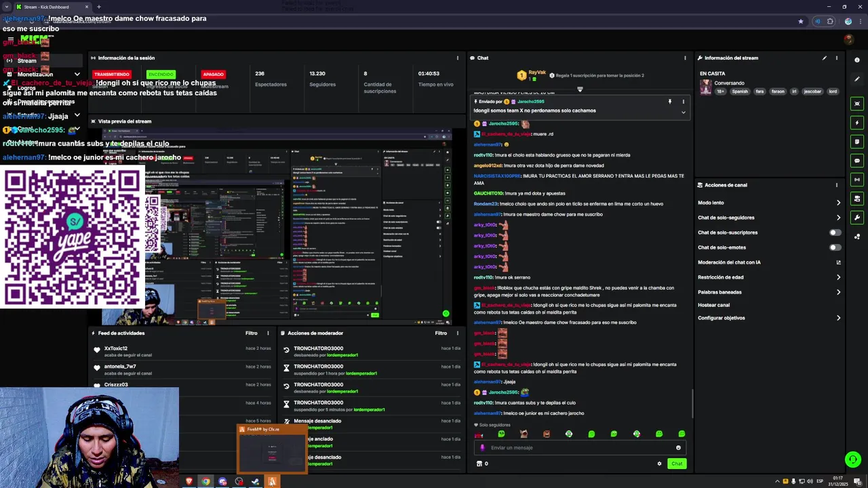868x488 pixels.
Task: Click the 13.230 Seguidores value
Action: 317,73
